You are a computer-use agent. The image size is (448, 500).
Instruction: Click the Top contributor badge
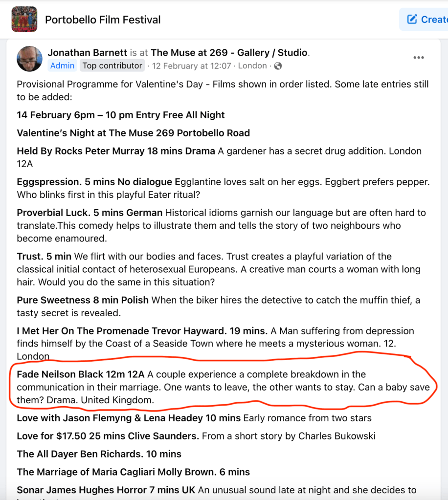click(112, 65)
